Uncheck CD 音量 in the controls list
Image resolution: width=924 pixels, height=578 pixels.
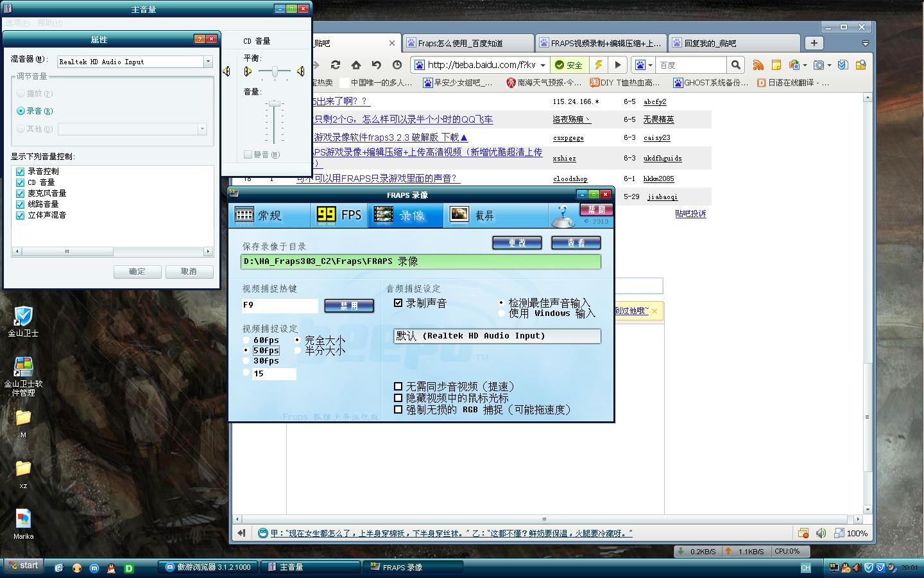20,182
